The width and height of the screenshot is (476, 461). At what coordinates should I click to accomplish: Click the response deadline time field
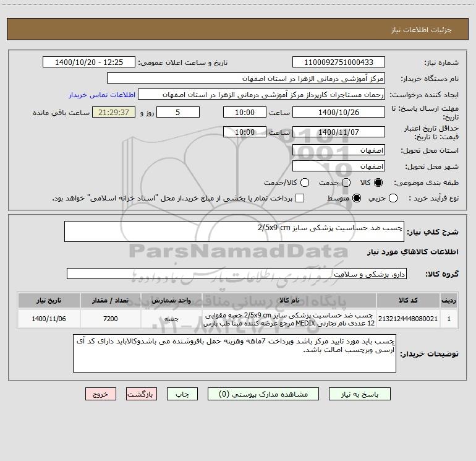click(245, 113)
